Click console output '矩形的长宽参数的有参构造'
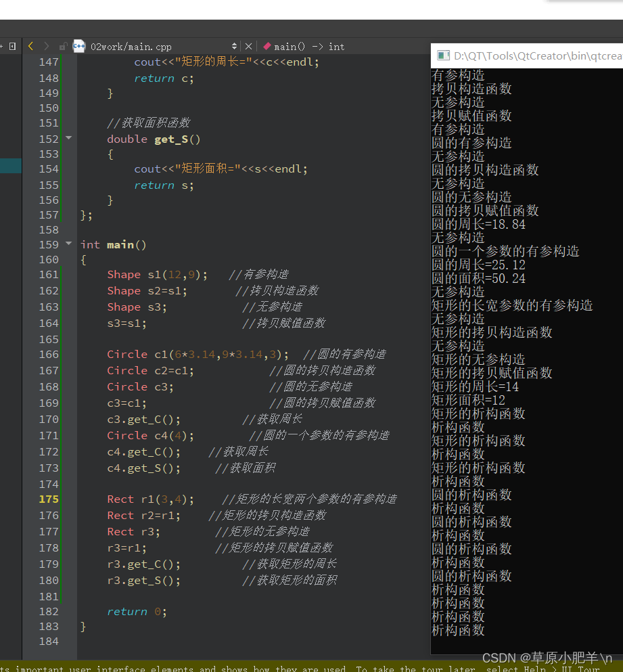 point(512,306)
